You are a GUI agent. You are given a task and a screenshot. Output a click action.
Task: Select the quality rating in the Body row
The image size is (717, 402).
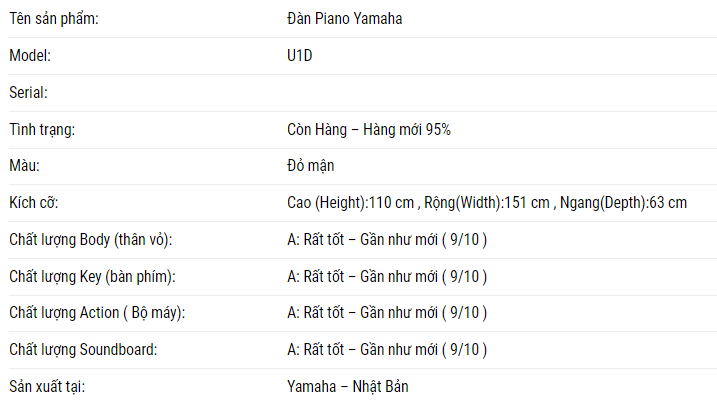[x=387, y=240]
